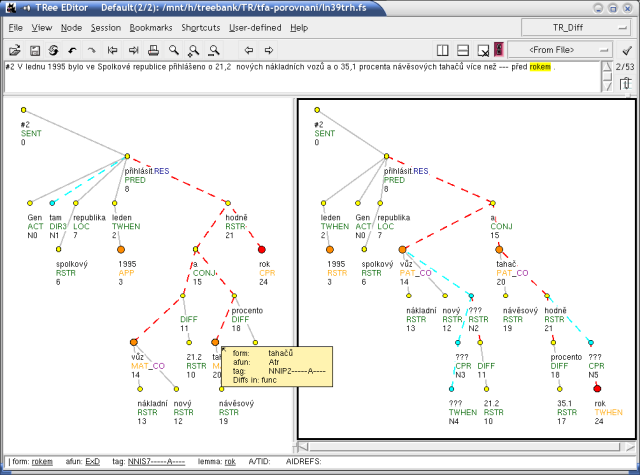Select the orange '1995' APP node in left tree
Viewport: 640px width, 475px height.
click(121, 249)
